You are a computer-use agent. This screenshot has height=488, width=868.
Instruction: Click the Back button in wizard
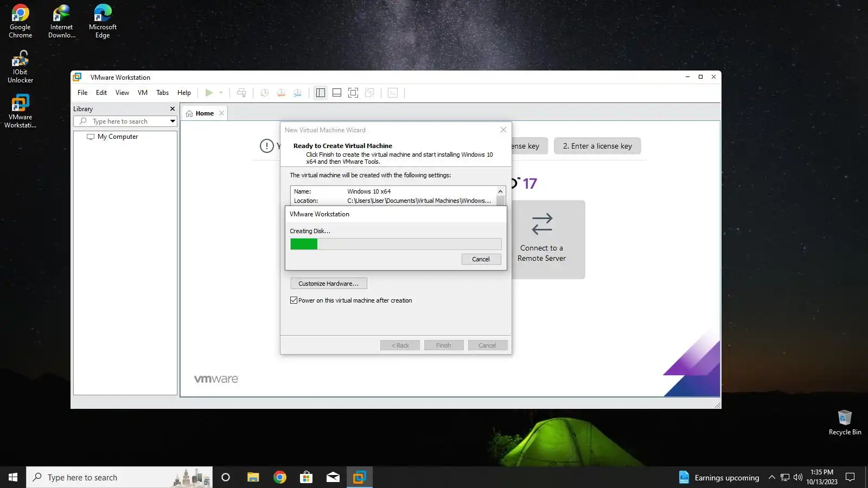click(400, 345)
